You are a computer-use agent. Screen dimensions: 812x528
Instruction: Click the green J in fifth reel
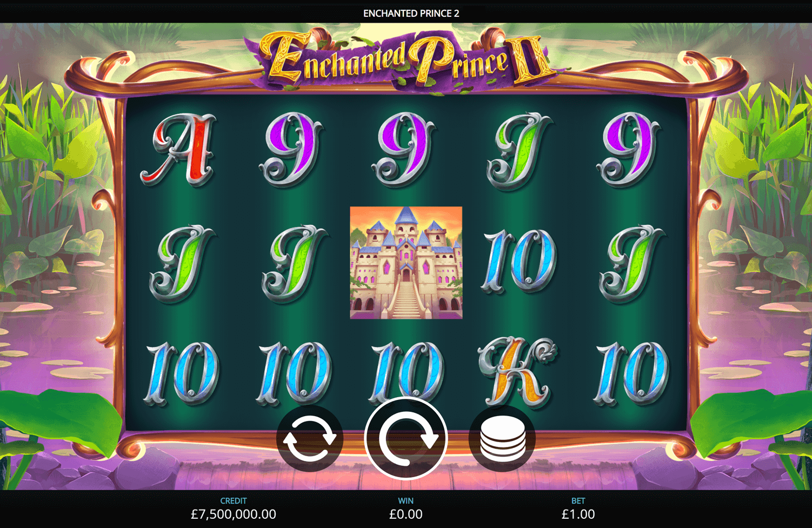(x=631, y=264)
